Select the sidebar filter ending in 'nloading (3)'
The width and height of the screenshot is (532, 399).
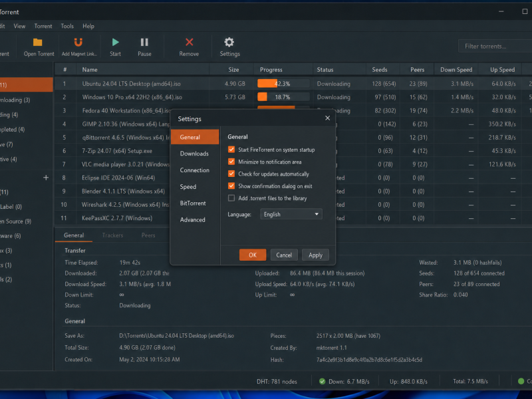coord(15,100)
